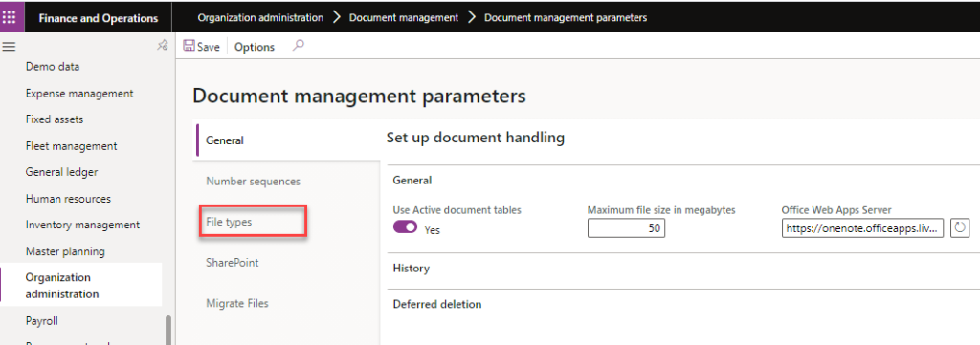Viewport: 980px width, 345px height.
Task: Click the pin icon in navigation pane
Action: (162, 45)
